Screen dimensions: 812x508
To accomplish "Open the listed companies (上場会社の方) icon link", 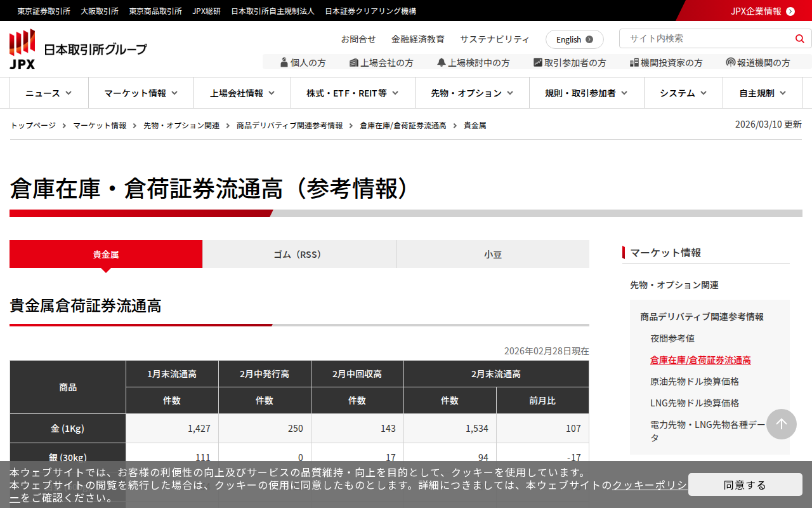I will [x=381, y=62].
